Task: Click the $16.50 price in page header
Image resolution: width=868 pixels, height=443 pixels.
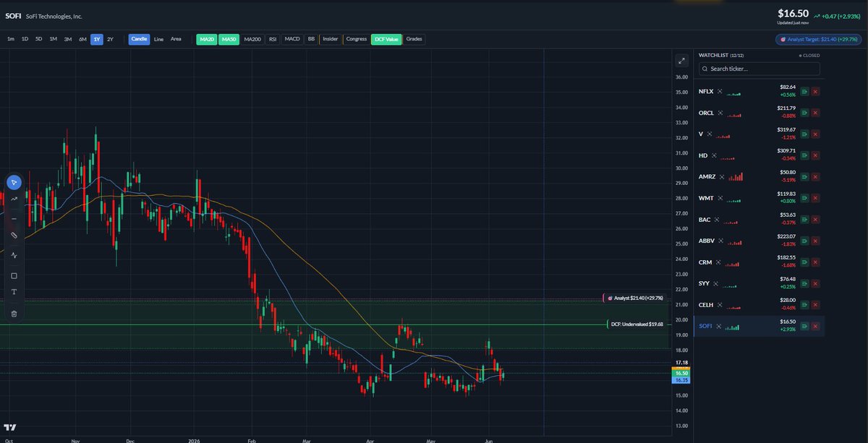Action: pyautogui.click(x=793, y=13)
